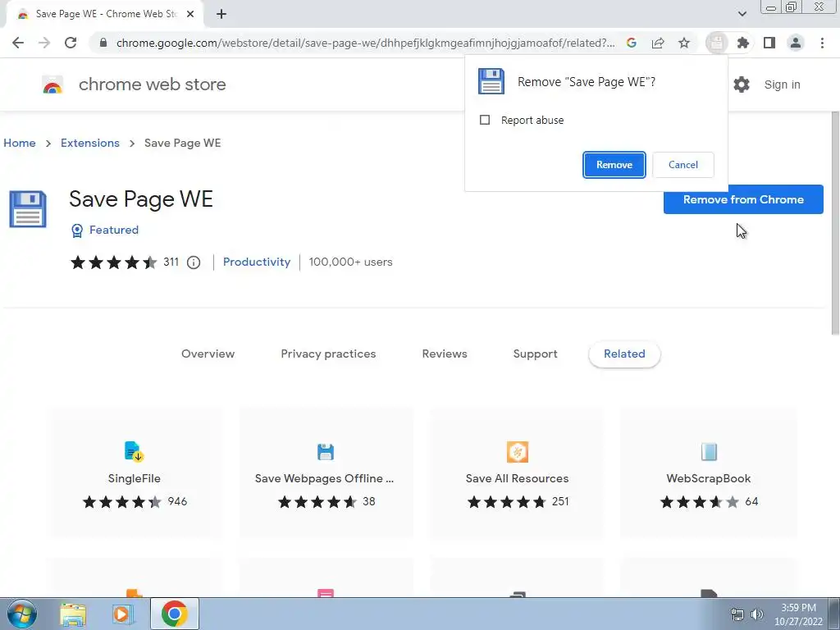This screenshot has width=840, height=630.
Task: Open Windows Explorer from the taskbar
Action: coord(73,614)
